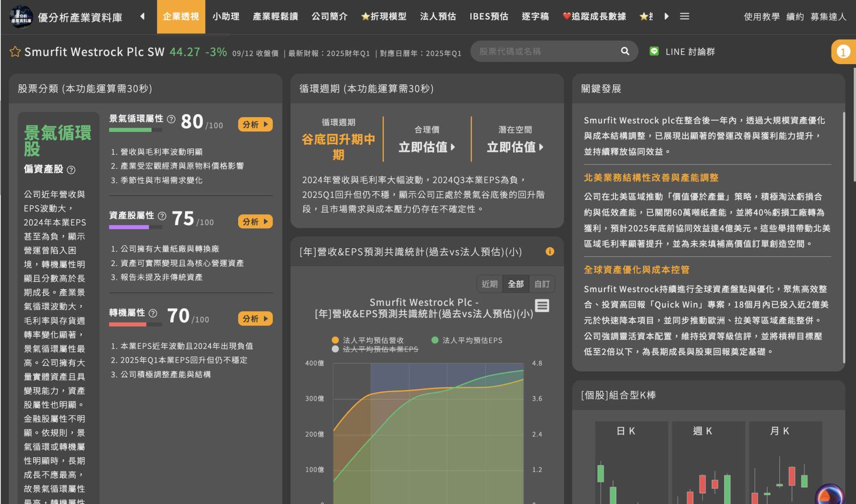This screenshot has width=856, height=504.
Task: Click the 資產股屬性 purple score bar
Action: tap(136, 227)
